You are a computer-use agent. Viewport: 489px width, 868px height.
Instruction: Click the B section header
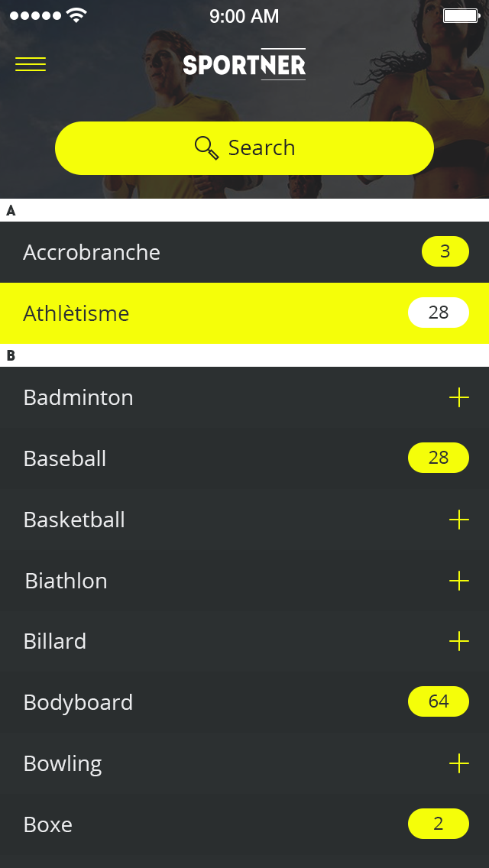point(11,356)
